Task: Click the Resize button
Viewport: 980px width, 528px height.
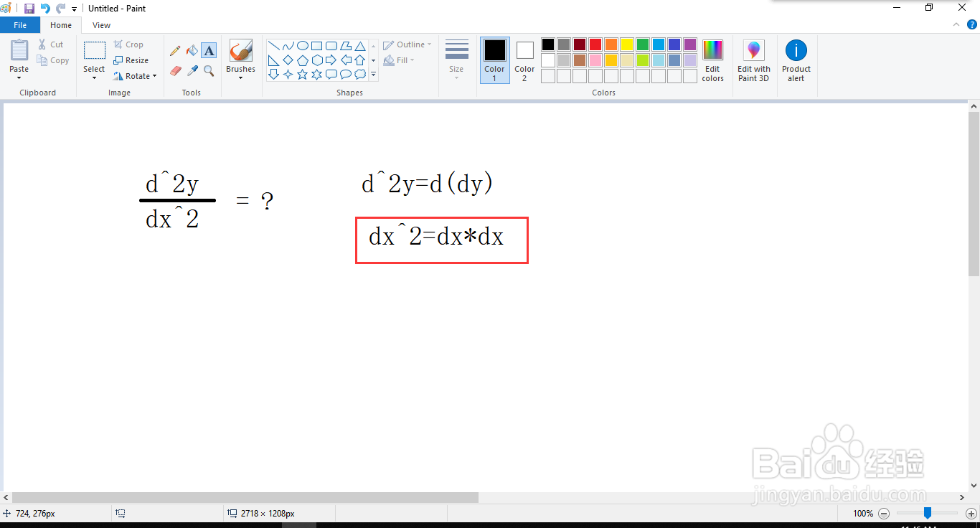Action: click(133, 60)
